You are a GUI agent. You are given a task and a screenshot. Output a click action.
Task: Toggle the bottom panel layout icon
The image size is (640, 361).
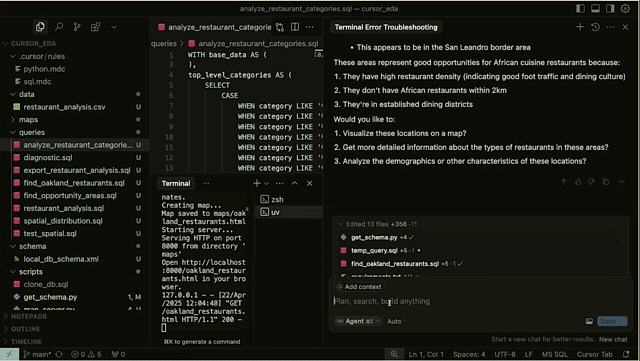pos(595,9)
